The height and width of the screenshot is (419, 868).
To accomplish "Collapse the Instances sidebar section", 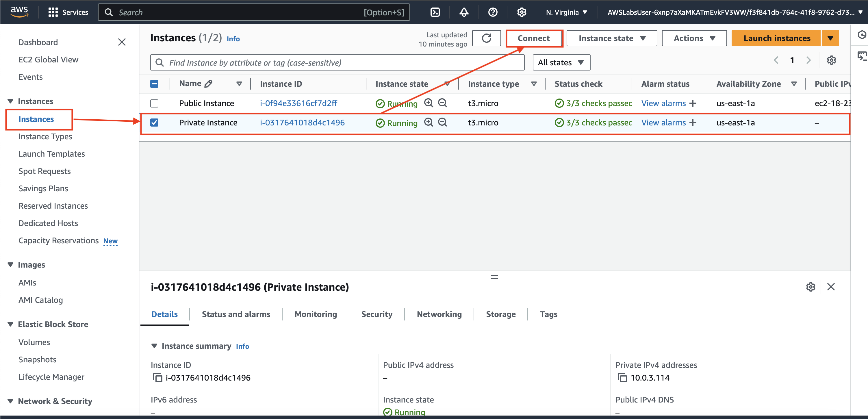I will tap(10, 101).
